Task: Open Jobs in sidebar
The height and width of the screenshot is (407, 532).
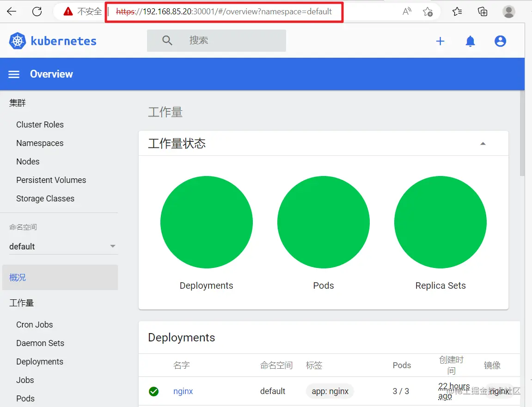Action: pos(25,380)
